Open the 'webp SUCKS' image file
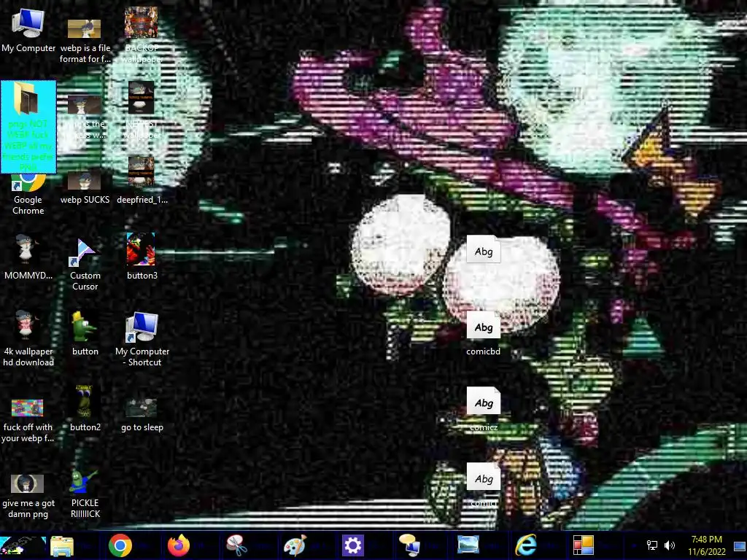747x560 pixels. coord(85,187)
